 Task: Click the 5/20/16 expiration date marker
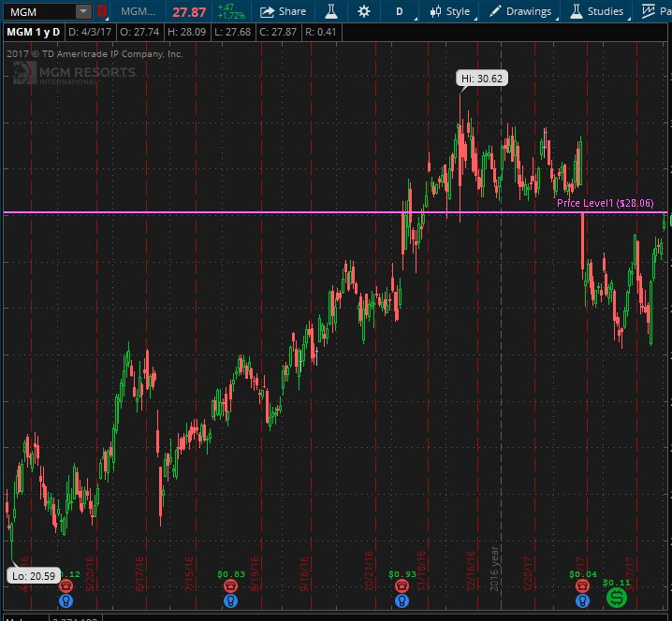90,574
